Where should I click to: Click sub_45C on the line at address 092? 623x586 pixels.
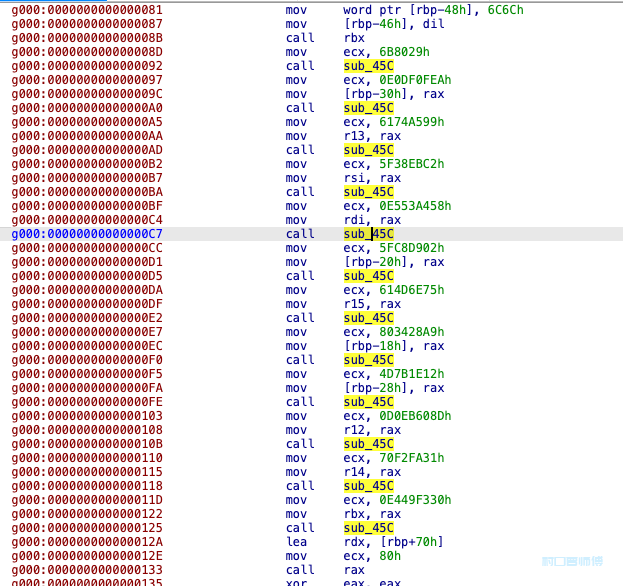[x=369, y=66]
